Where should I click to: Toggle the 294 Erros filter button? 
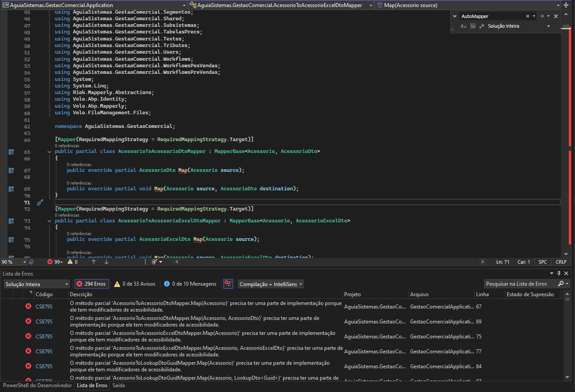coord(91,284)
